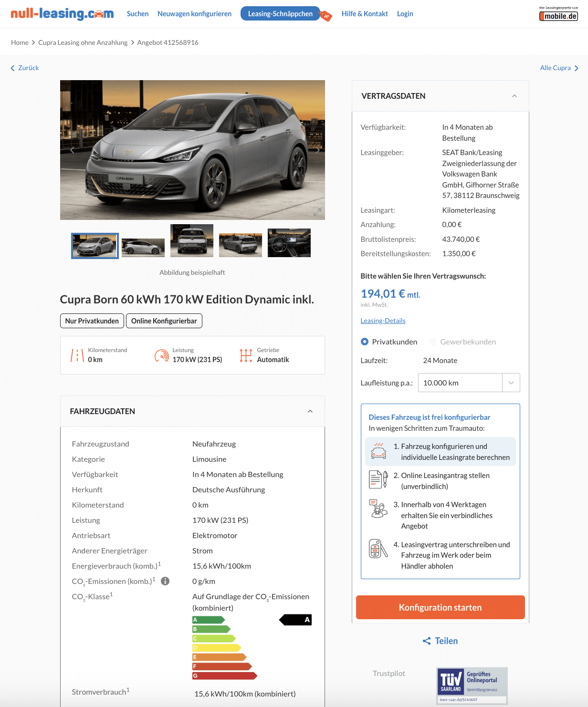Start the configuration with Konfiguration starten

point(440,607)
